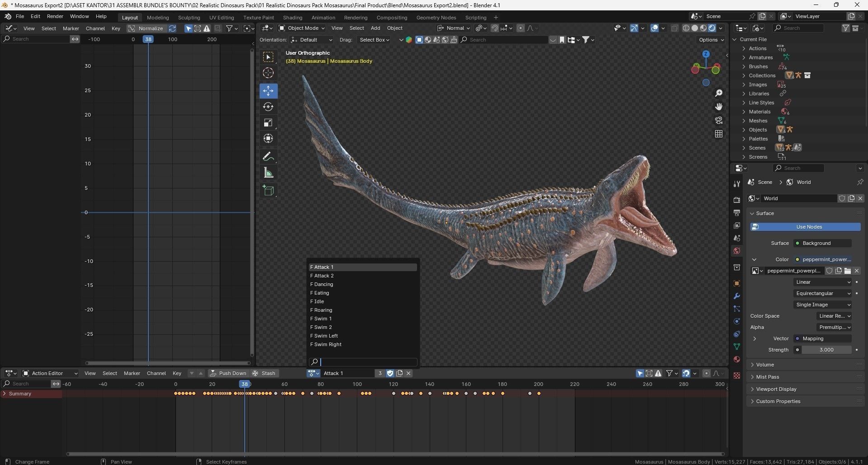Adjust the Strength 3.000 field

[826, 350]
